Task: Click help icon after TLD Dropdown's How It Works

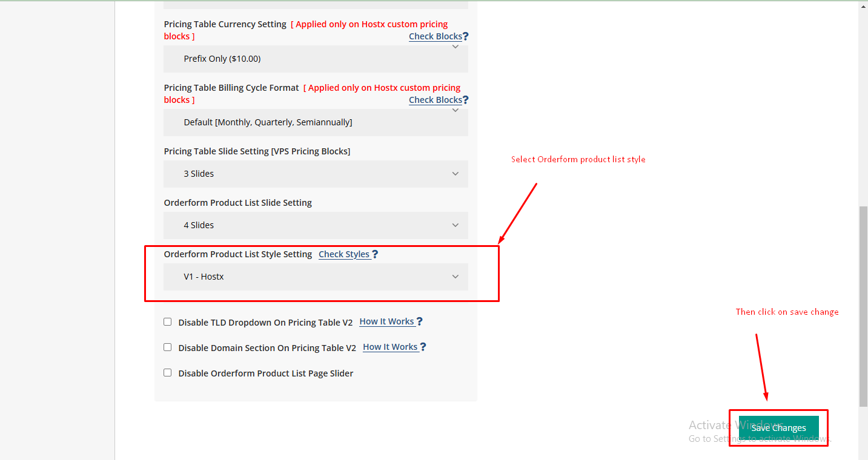Action: 419,321
